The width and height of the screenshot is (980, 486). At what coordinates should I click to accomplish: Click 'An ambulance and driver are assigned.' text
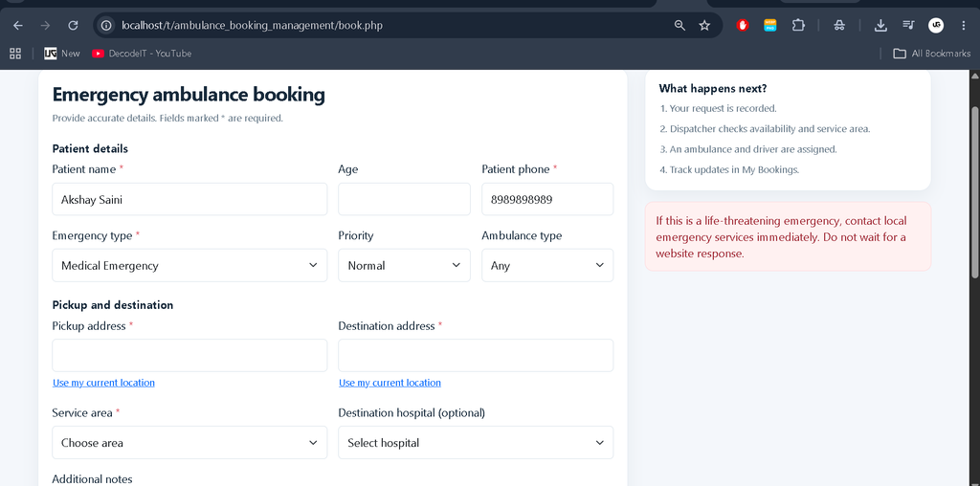pyautogui.click(x=753, y=150)
